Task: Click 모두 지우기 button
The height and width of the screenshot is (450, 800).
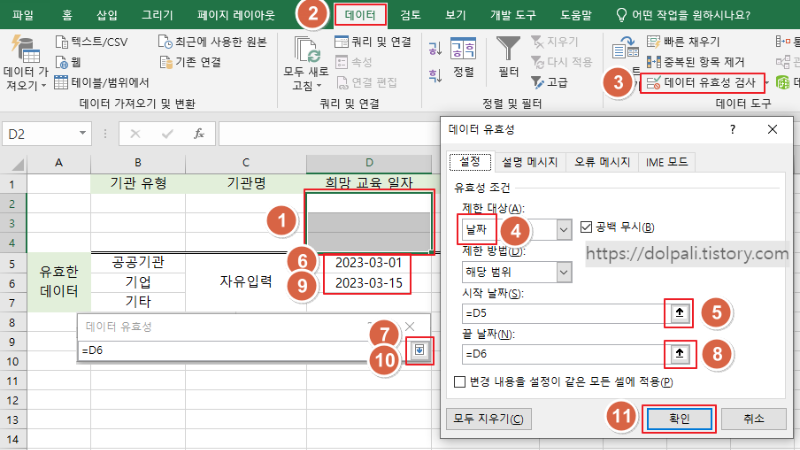Action: click(488, 419)
